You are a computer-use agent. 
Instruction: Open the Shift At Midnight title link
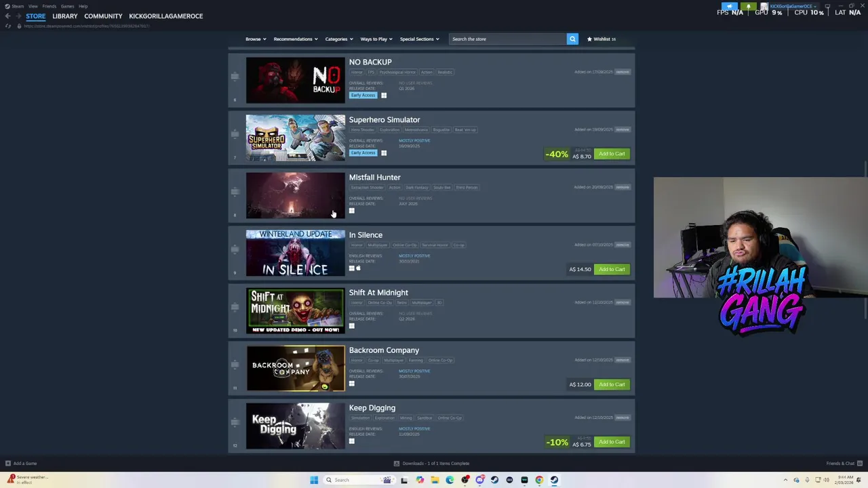[378, 293]
